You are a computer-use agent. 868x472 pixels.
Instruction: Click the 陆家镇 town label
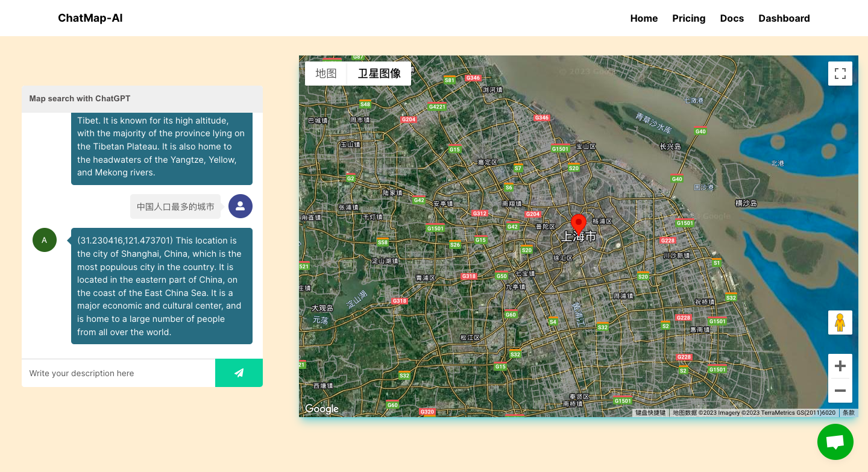tap(392, 193)
